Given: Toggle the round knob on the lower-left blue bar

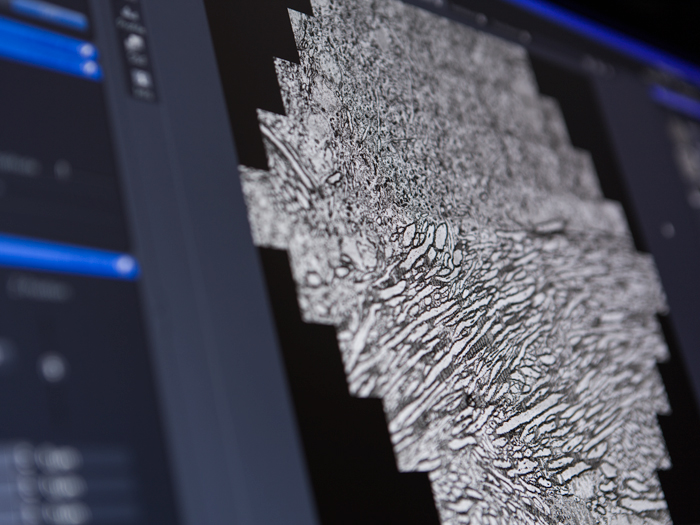Looking at the screenshot, I should coord(125,265).
